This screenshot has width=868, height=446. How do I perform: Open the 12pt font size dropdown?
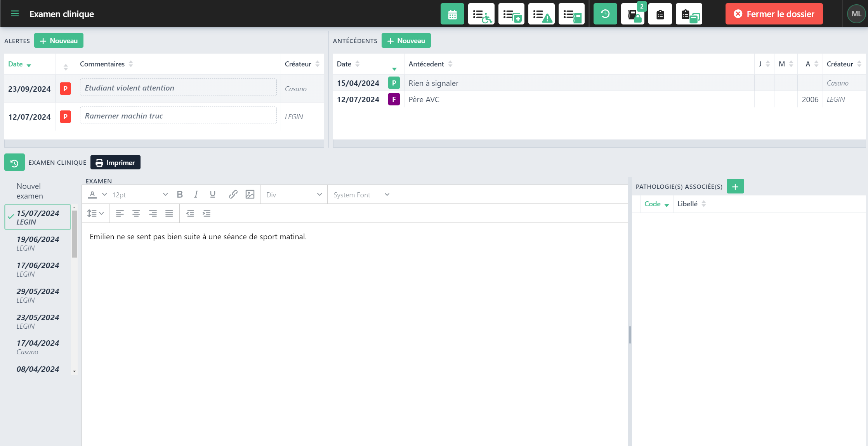tap(140, 195)
